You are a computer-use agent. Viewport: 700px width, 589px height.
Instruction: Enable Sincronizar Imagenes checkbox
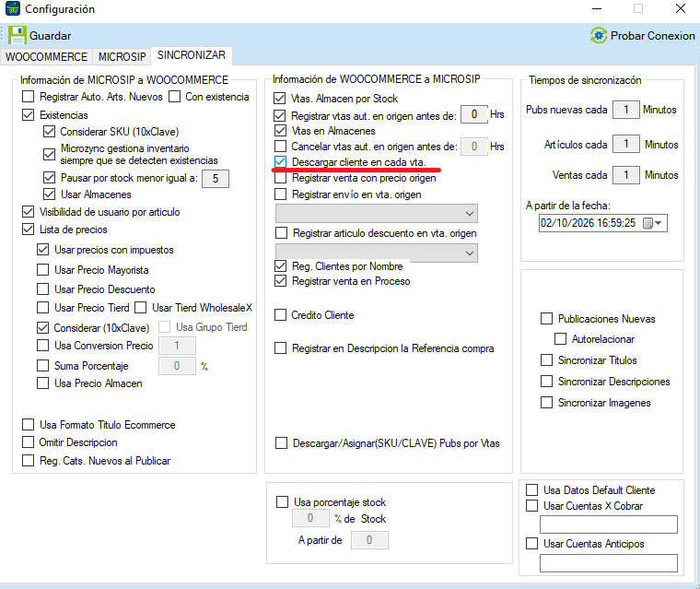[x=546, y=402]
